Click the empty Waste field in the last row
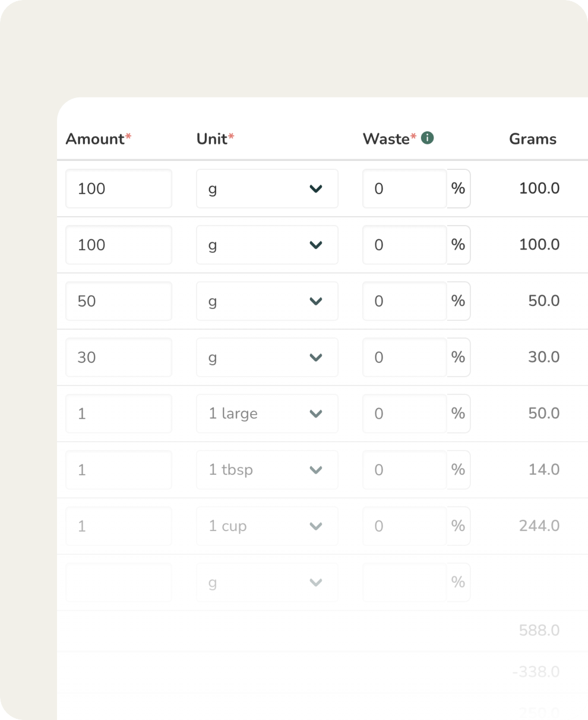Screen dimensions: 588x720 (x=404, y=583)
